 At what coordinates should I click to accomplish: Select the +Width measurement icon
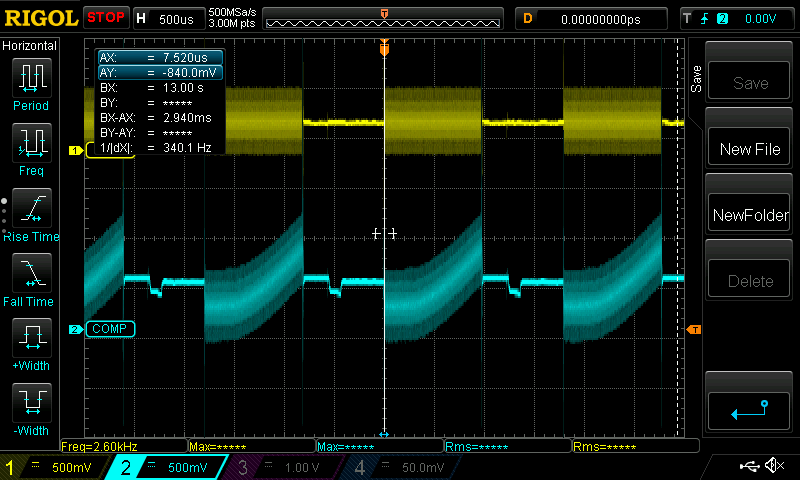(x=32, y=338)
